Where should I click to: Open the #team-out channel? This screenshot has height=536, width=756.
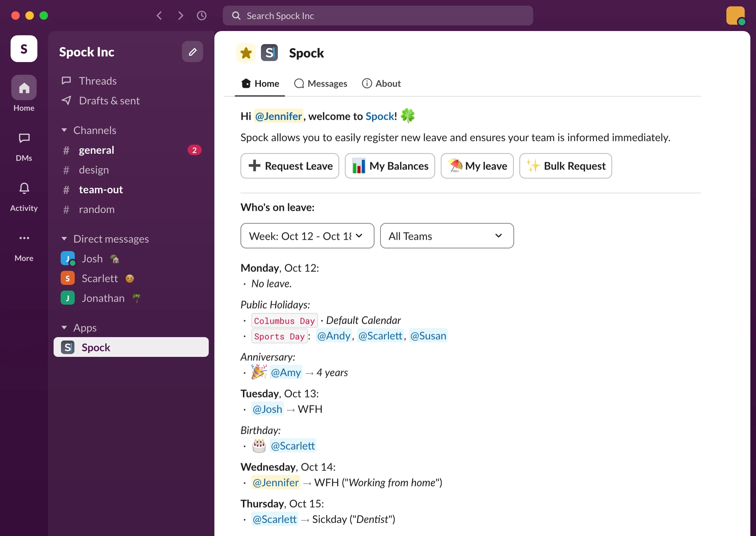coord(131,189)
